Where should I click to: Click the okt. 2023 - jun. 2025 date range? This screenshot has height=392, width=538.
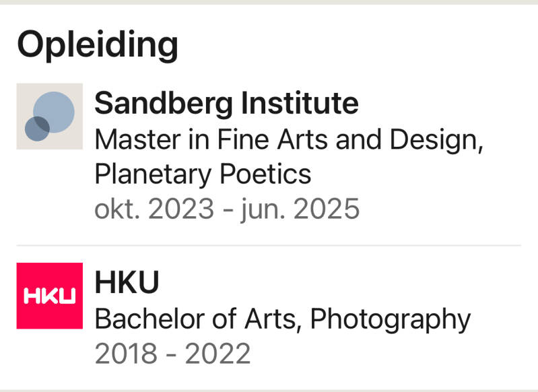227,209
